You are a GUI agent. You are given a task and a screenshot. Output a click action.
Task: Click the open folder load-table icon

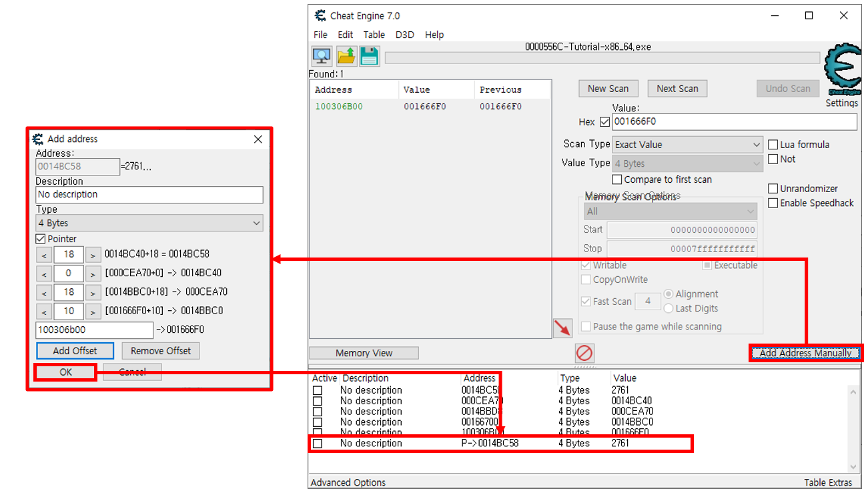coord(346,56)
